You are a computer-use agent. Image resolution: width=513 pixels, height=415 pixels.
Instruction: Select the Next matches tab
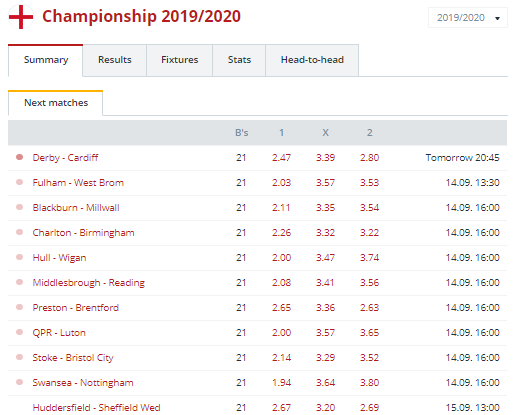56,103
